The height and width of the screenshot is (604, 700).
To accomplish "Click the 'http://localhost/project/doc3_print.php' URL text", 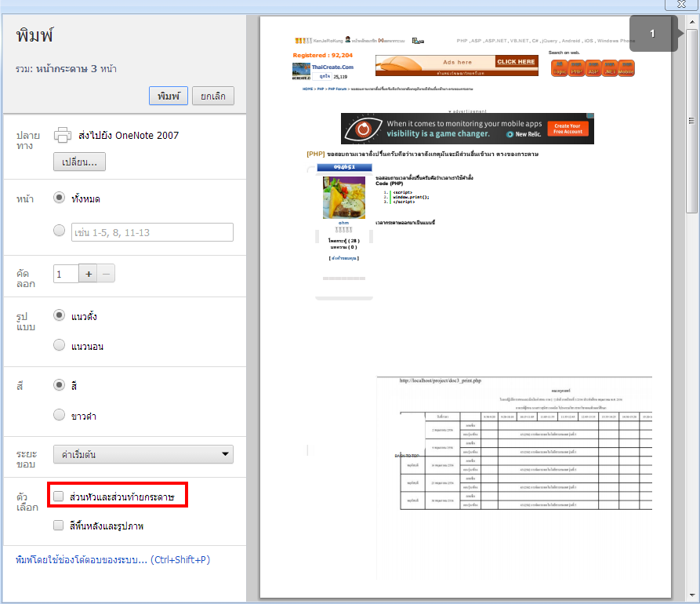I will pyautogui.click(x=441, y=380).
